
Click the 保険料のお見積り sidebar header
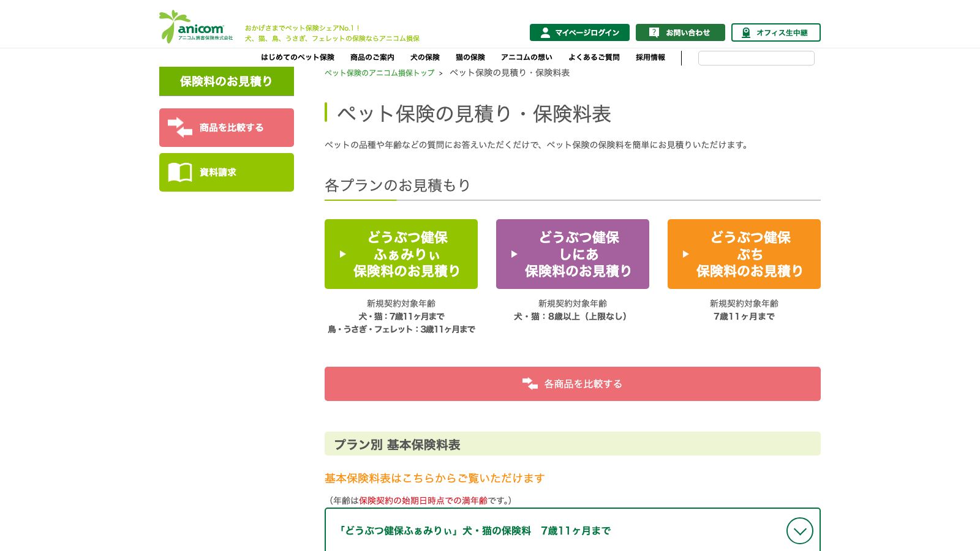coord(227,81)
